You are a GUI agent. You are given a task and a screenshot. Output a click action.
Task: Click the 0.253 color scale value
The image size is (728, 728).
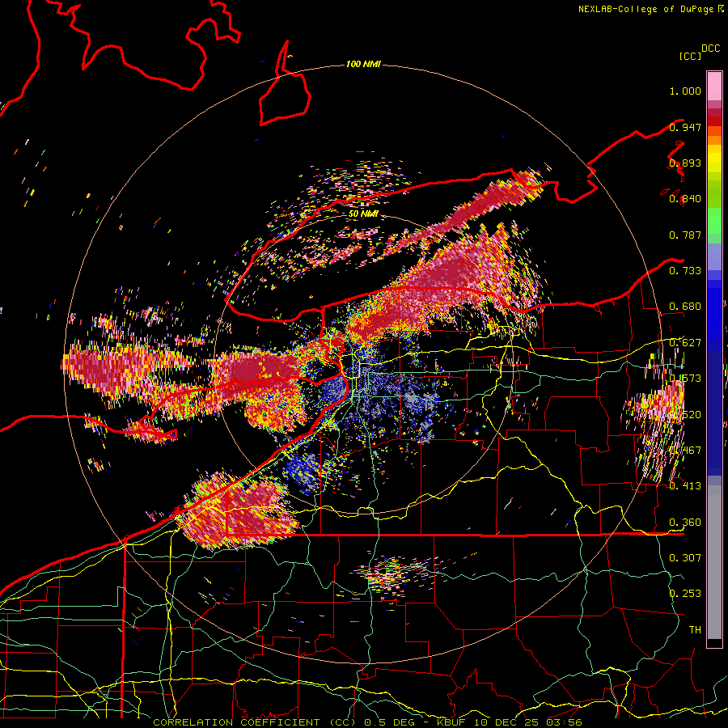point(685,594)
